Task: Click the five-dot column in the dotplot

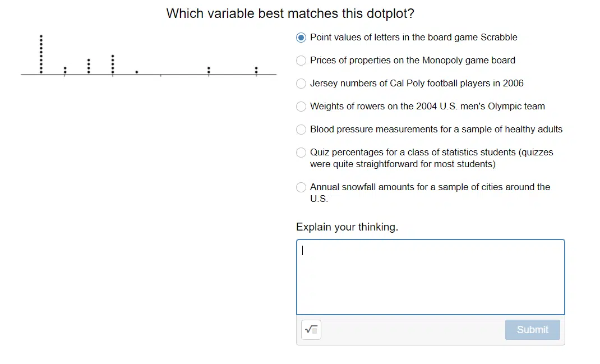Action: click(113, 64)
